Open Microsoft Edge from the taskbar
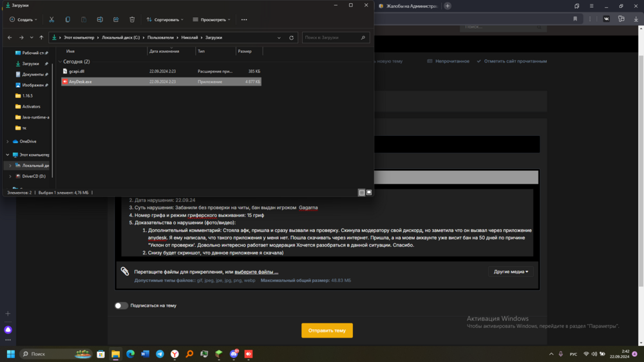Screen dimensions: 644x362 [x=130, y=354]
